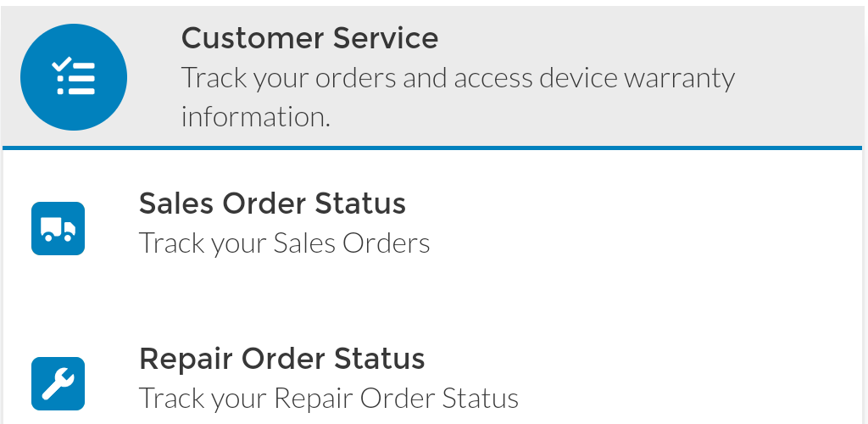Click the word 'information.' in the header description
868x424 pixels.
[x=255, y=117]
